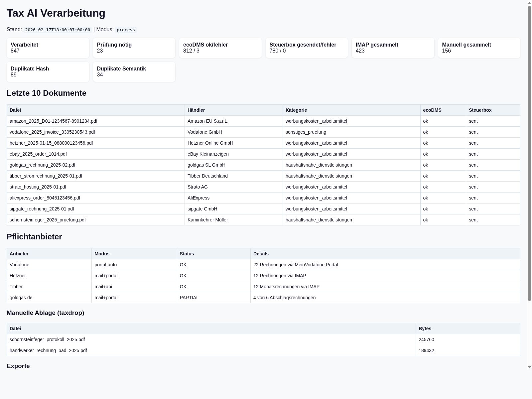This screenshot has width=532, height=399.
Task: Click '22 Rechnungen via MeinVodafone Portal'
Action: 296,265
